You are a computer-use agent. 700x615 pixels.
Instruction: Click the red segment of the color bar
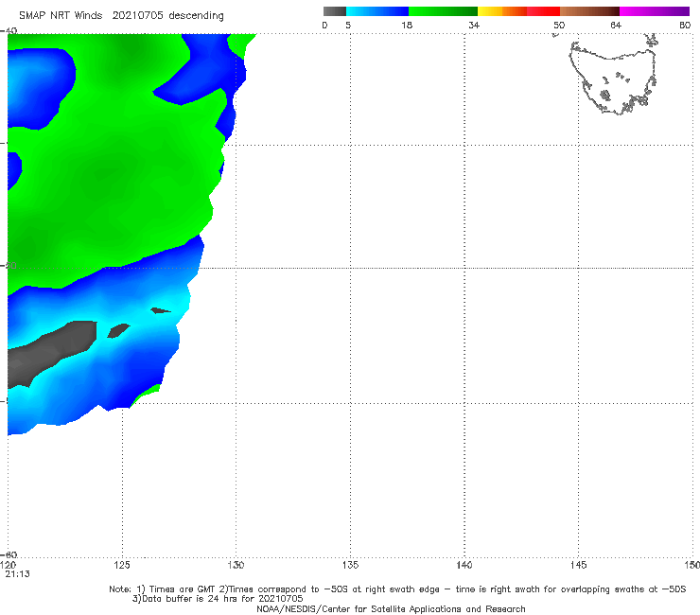[543, 11]
